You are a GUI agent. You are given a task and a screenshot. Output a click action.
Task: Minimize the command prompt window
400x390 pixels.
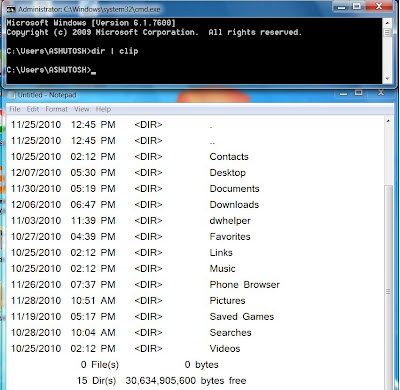click(341, 7)
